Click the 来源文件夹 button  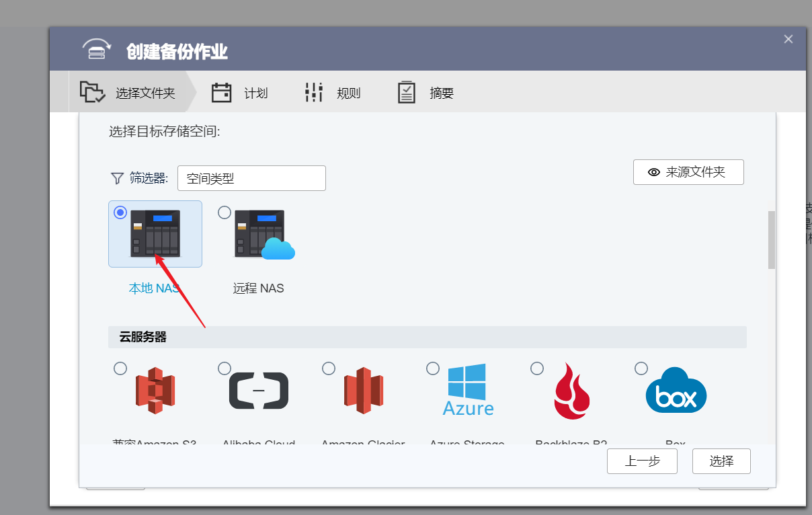[688, 172]
